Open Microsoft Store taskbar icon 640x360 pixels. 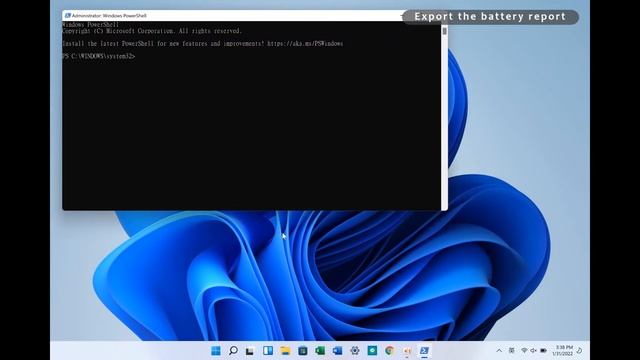tap(302, 351)
